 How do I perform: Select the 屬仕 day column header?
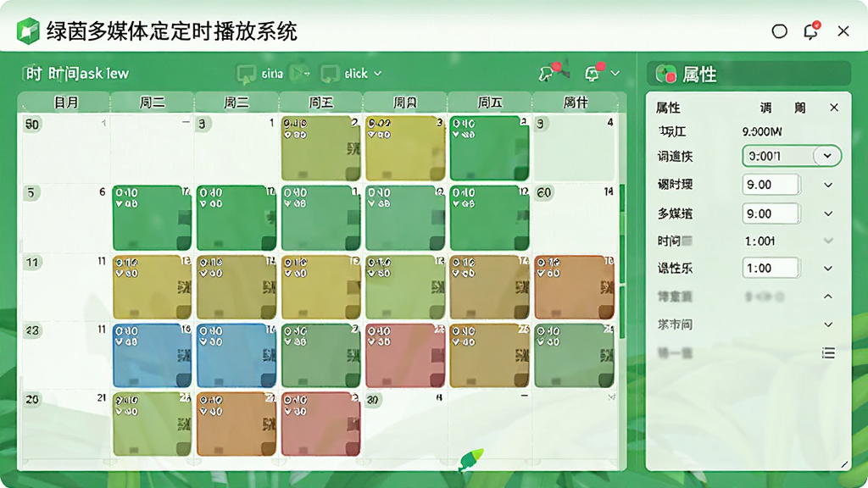pos(576,103)
